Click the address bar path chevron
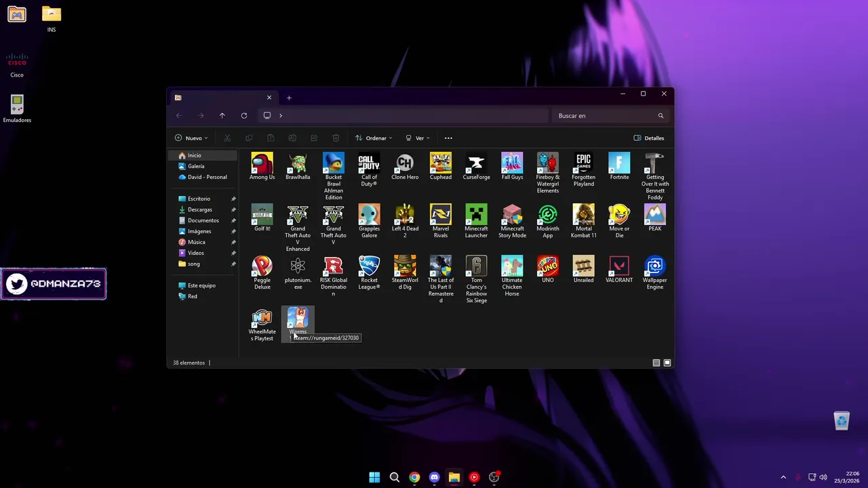The width and height of the screenshot is (868, 488). [281, 116]
